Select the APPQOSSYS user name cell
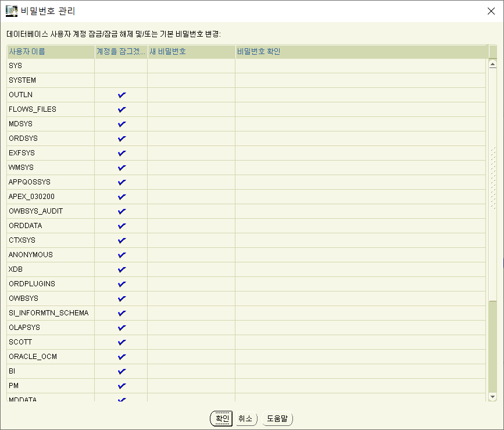Image resolution: width=504 pixels, height=430 pixels. [x=51, y=182]
